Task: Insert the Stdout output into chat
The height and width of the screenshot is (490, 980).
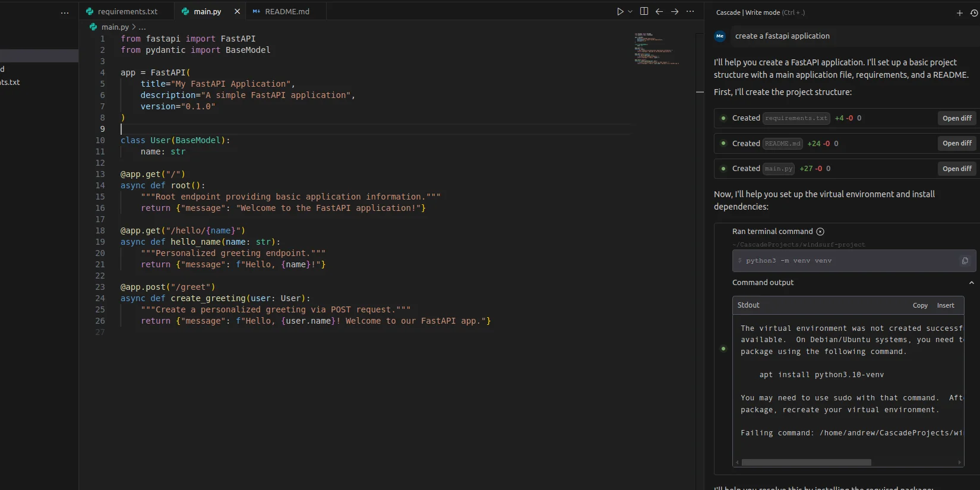Action: click(946, 305)
